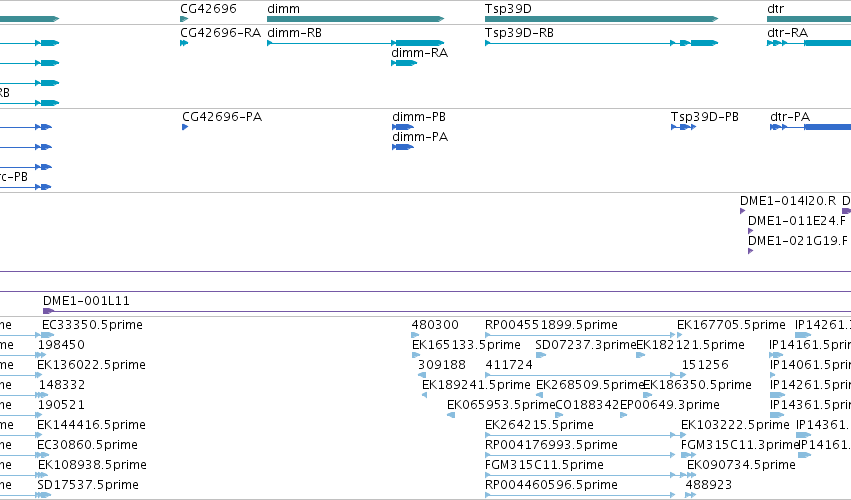Open transcript CG42696-RA

(x=220, y=33)
